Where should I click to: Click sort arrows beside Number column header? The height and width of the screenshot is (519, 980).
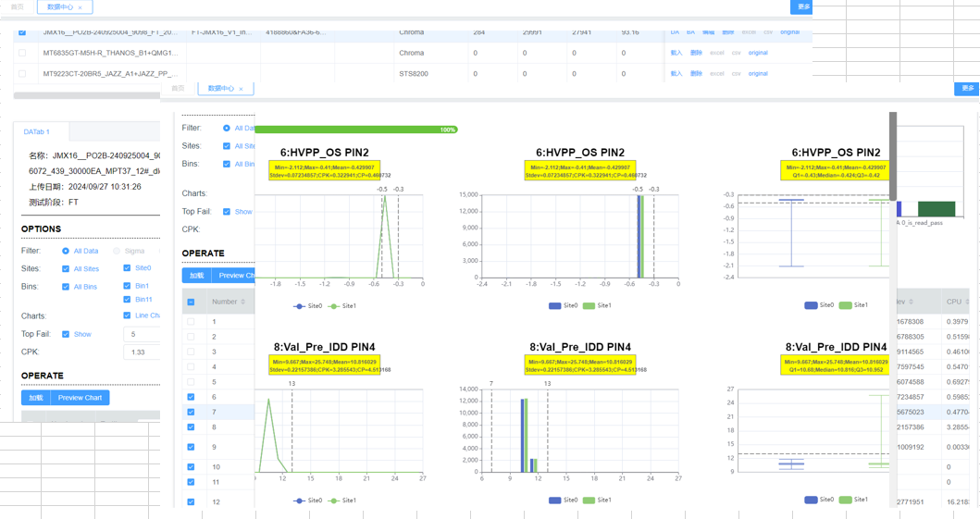pyautogui.click(x=243, y=302)
